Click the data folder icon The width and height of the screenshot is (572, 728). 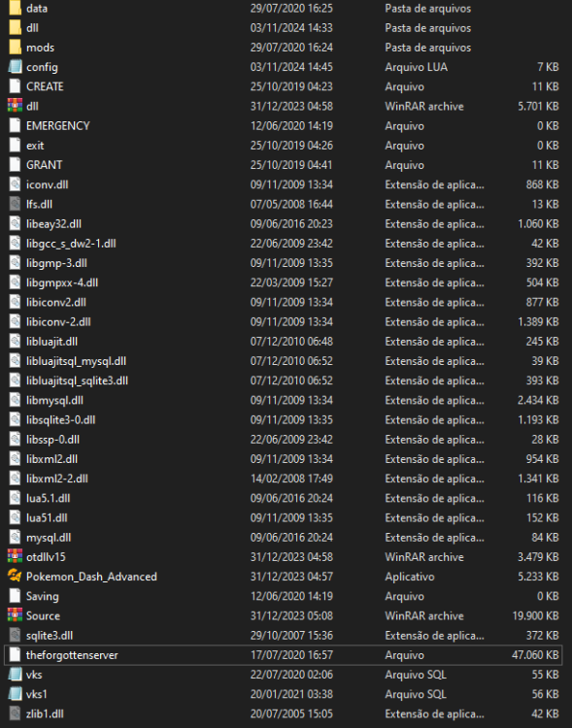(x=15, y=9)
